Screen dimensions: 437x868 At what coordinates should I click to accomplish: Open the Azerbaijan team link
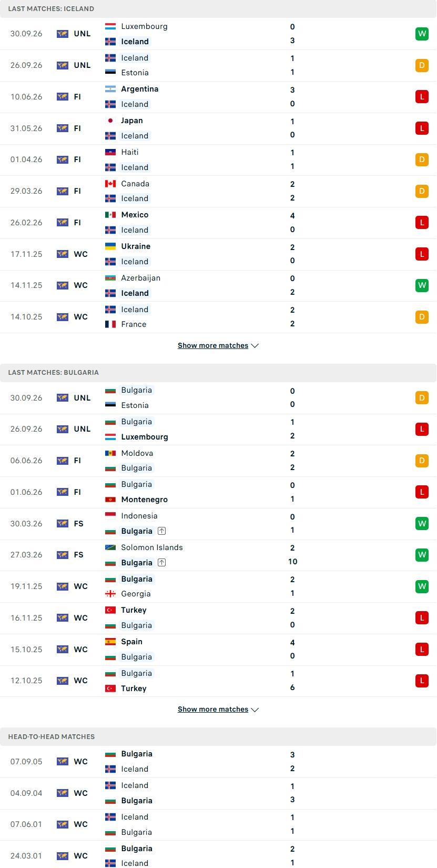(140, 278)
